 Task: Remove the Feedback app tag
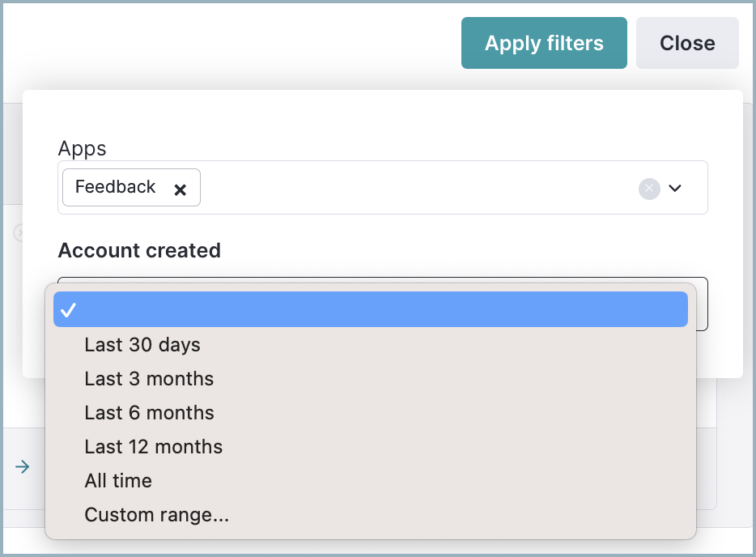pos(181,189)
